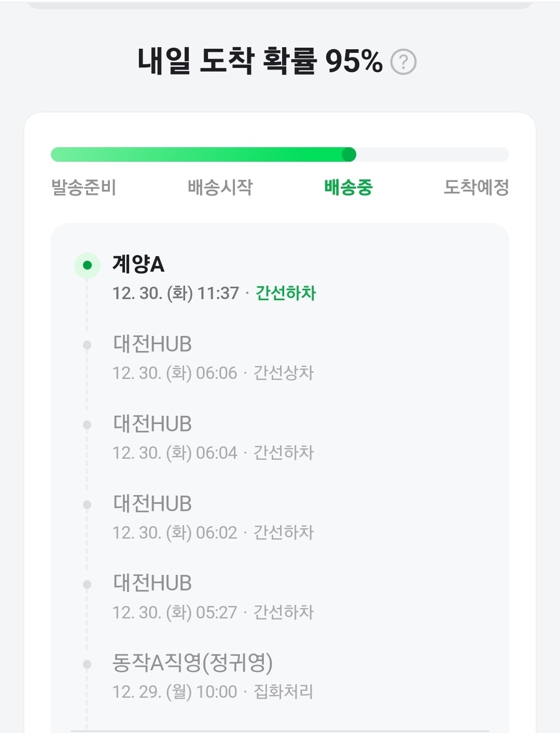
Task: Click the green 계양A timeline dot
Action: point(87,265)
